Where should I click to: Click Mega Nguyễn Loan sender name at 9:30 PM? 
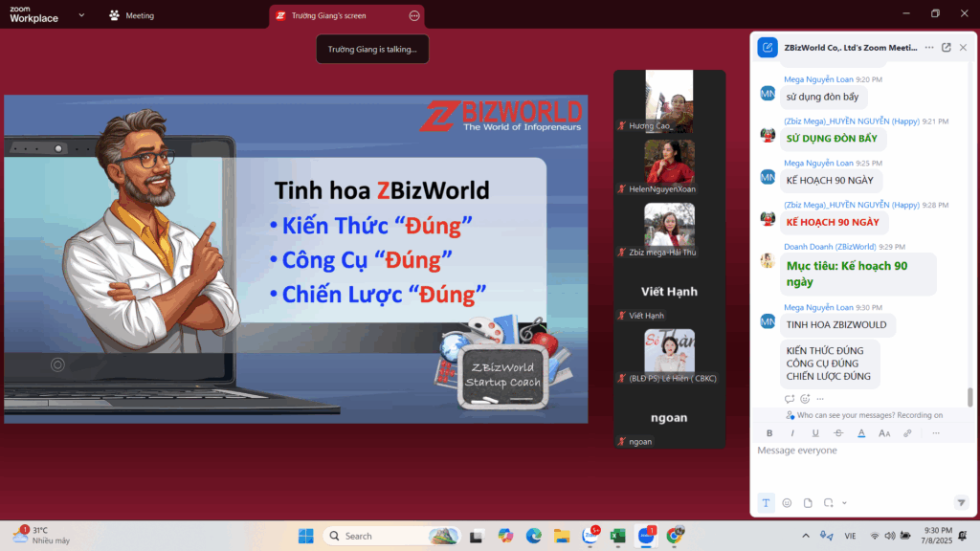coord(818,307)
